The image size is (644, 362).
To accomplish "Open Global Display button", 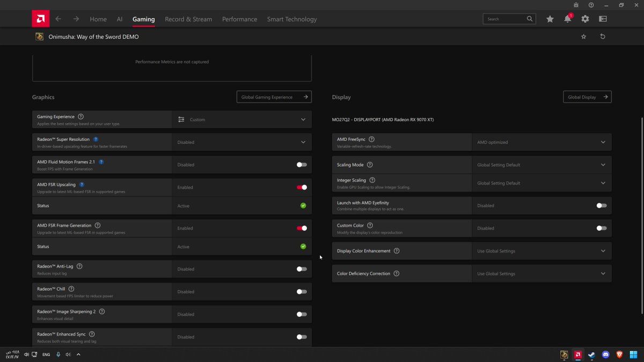I will click(x=587, y=97).
